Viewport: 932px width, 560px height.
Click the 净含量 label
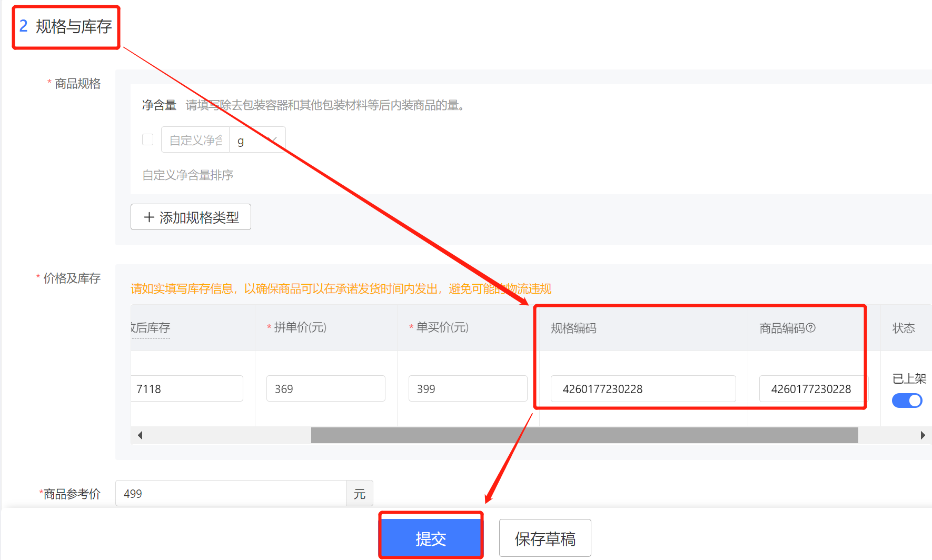pyautogui.click(x=159, y=105)
